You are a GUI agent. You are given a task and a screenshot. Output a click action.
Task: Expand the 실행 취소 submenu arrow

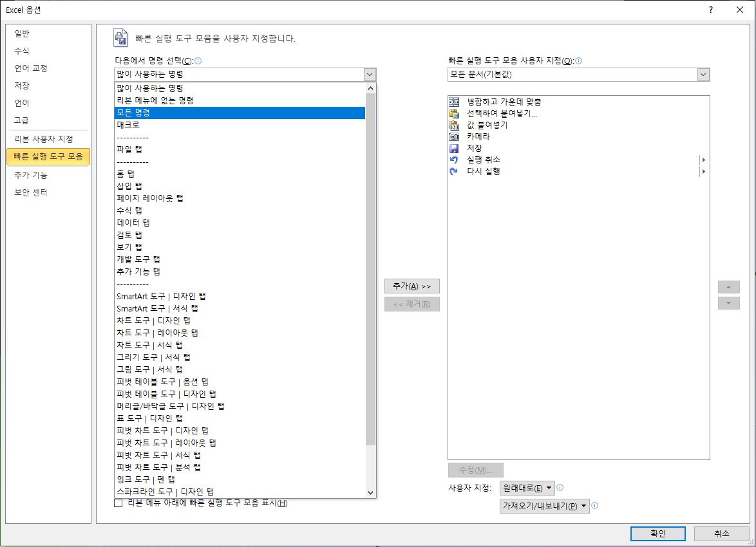[703, 160]
